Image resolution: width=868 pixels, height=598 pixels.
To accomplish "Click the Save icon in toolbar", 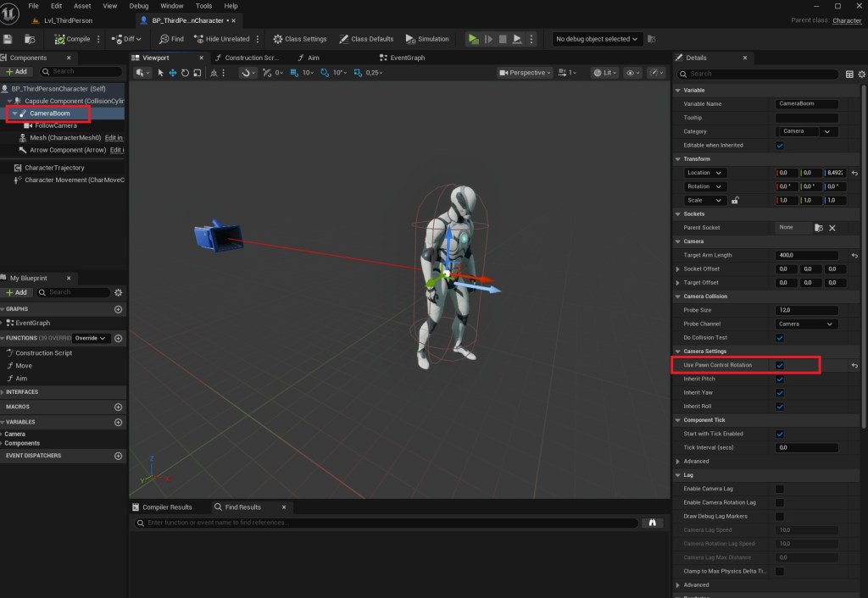I will 8,39.
